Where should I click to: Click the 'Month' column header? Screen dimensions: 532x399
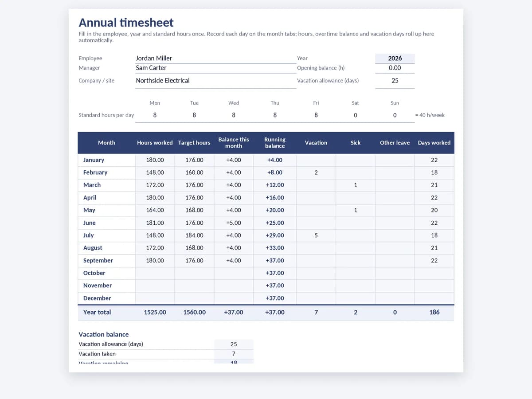coord(106,143)
